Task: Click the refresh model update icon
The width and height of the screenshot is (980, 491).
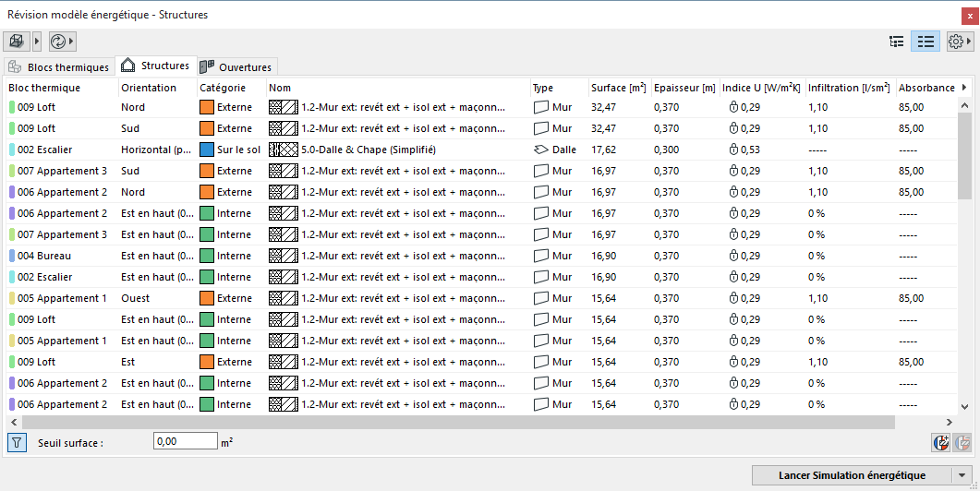Action: click(58, 42)
